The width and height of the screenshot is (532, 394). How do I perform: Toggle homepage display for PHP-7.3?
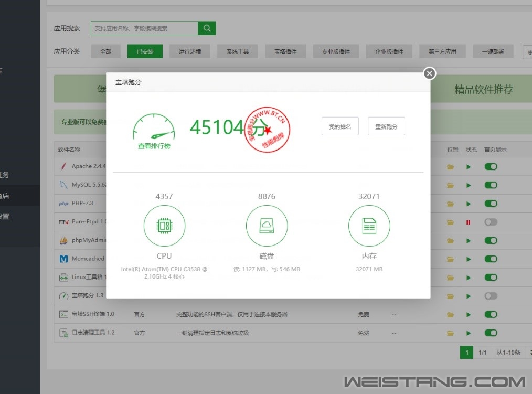coord(491,204)
